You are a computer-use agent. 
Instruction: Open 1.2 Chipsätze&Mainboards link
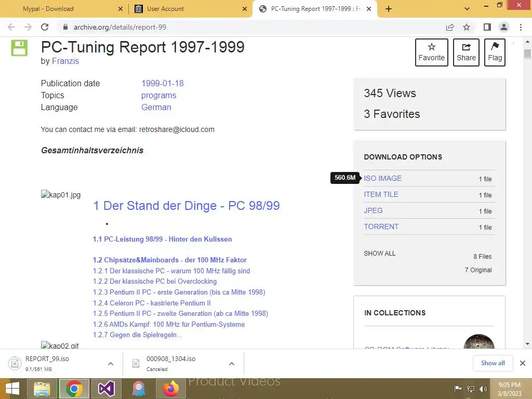[x=170, y=260]
